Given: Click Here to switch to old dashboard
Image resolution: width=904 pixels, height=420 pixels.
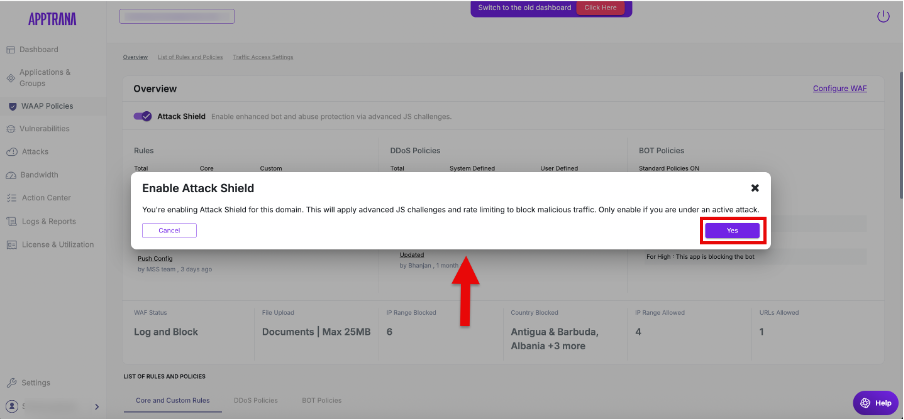Looking at the screenshot, I should point(600,8).
